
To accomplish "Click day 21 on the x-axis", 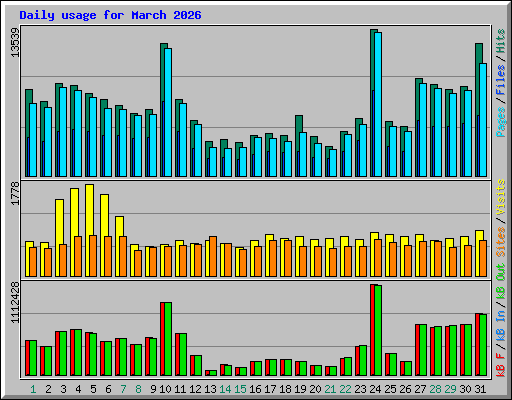I will [330, 389].
